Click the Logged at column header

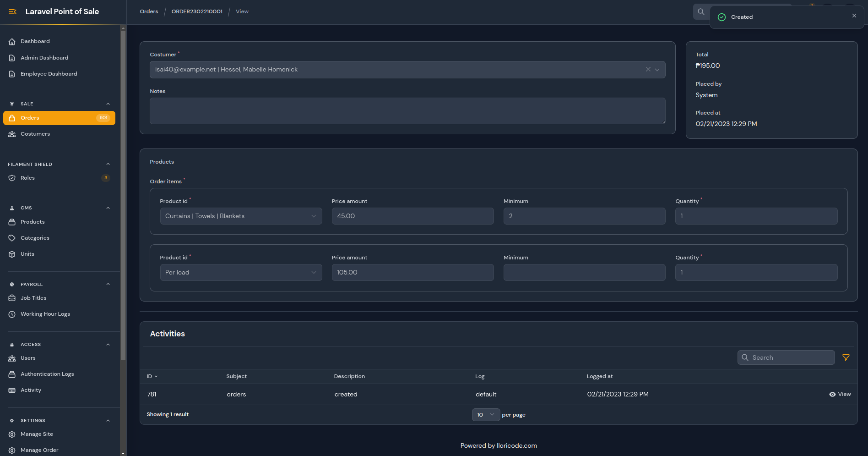(x=600, y=376)
